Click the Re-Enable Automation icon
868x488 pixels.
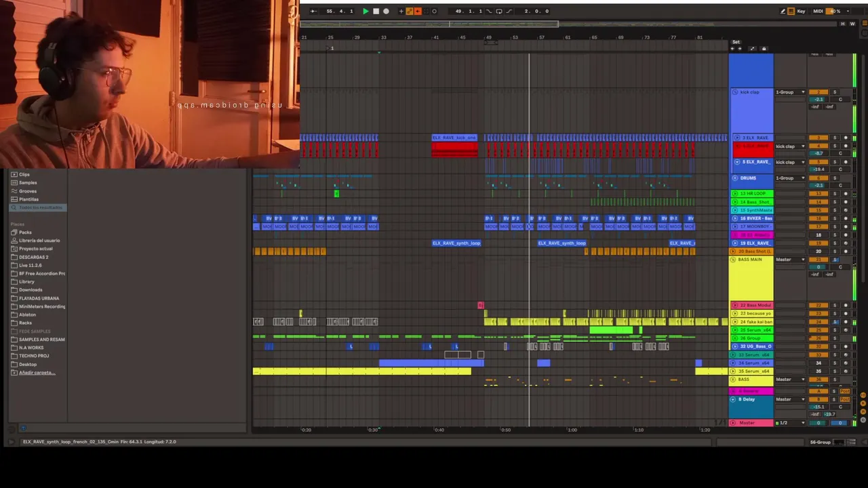click(417, 11)
